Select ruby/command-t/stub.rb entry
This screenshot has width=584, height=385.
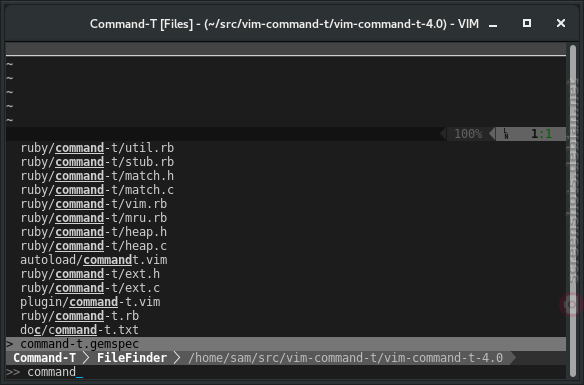tap(97, 162)
